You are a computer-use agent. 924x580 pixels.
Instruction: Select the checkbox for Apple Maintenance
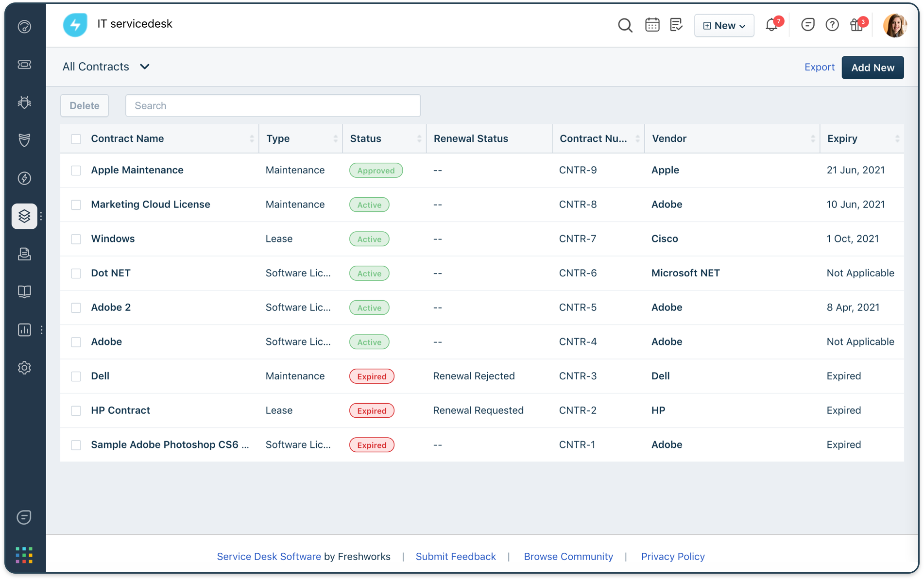coord(76,171)
